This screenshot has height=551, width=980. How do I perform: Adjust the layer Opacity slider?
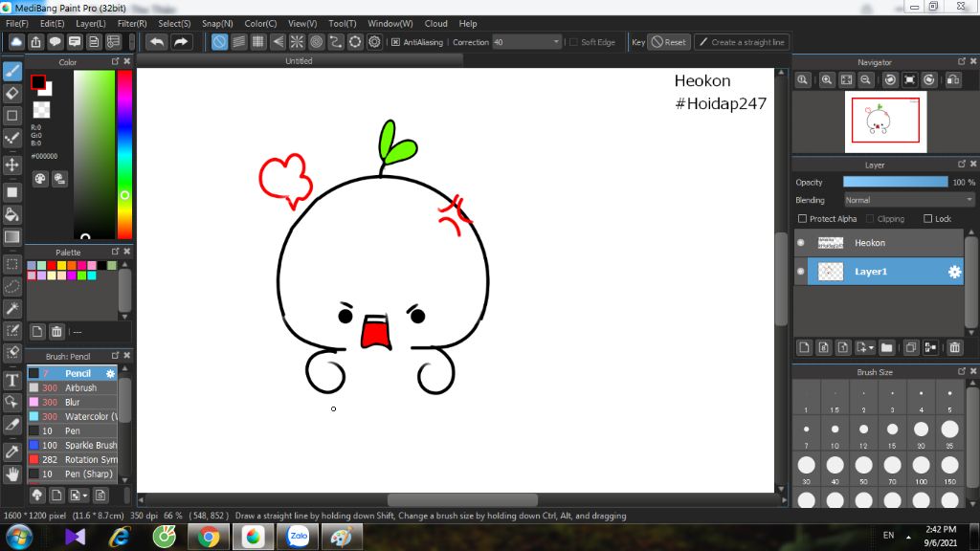(896, 182)
